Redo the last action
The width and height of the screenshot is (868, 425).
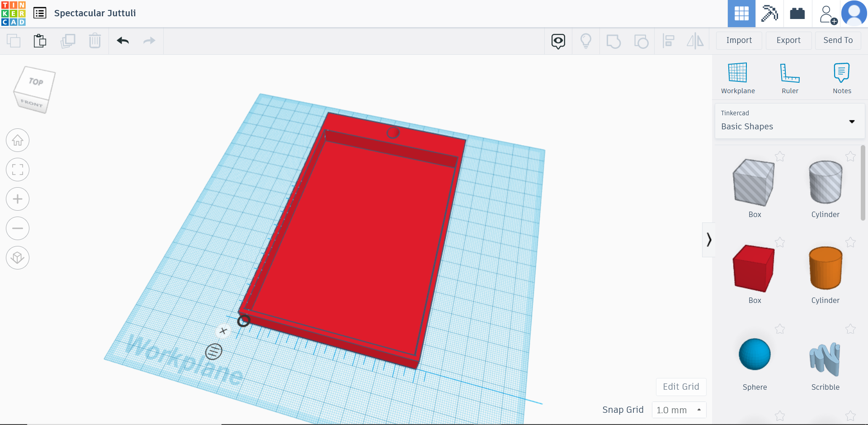coord(149,41)
